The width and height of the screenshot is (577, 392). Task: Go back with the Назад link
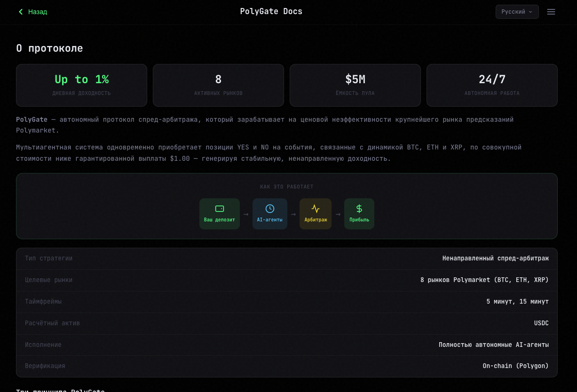point(33,12)
